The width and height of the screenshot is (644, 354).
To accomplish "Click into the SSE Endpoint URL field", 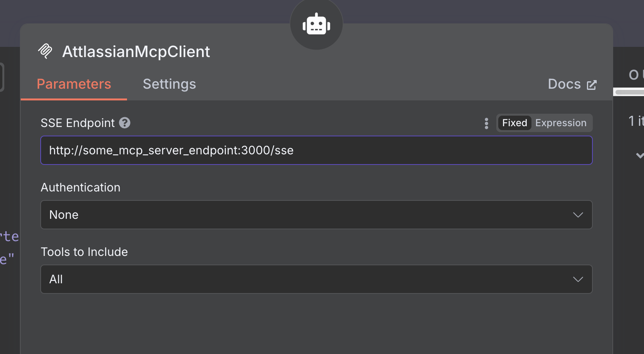I will coord(317,150).
